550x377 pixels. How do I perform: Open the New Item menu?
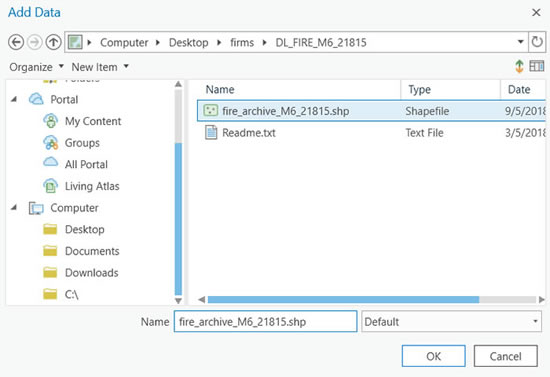coord(100,67)
